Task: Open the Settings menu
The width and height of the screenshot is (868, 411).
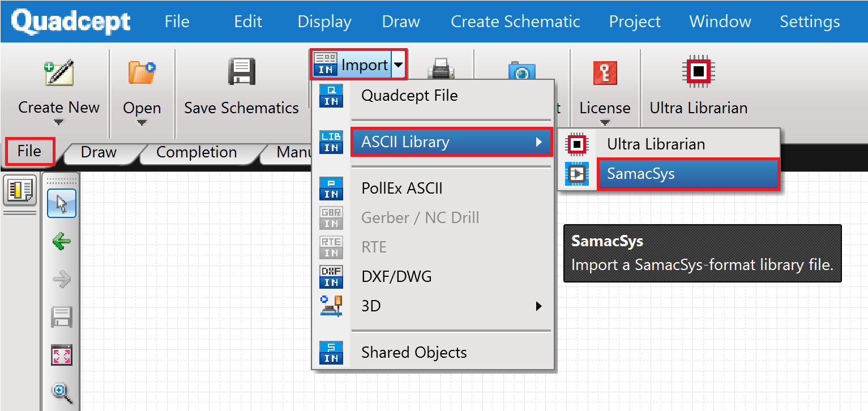Action: point(809,22)
